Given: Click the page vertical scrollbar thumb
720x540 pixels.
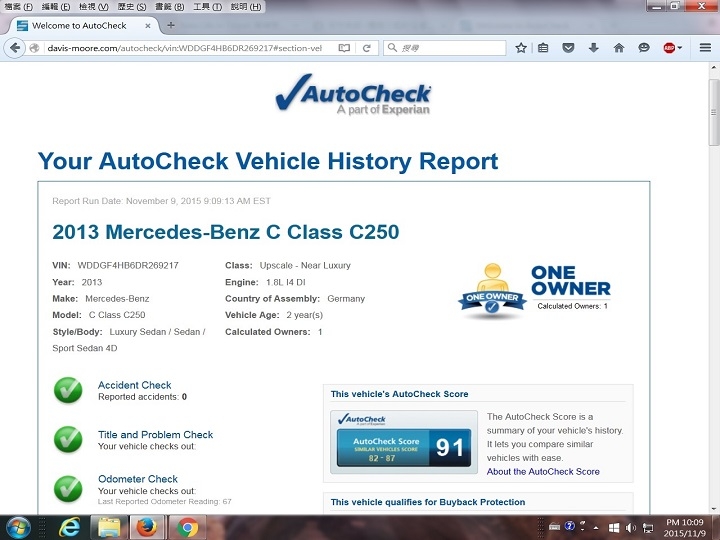Looking at the screenshot, I should pos(713,112).
